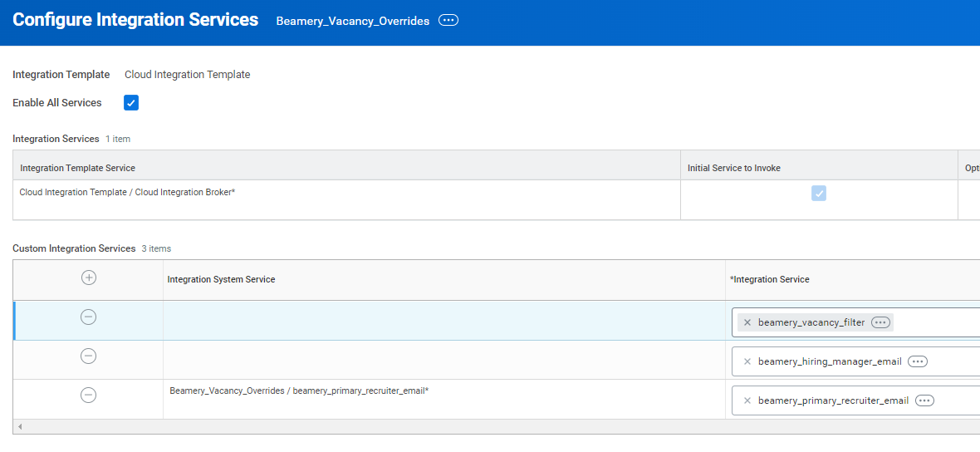Open related actions for beamery_vacancy_filter
Screen dimensions: 980x452
(880, 322)
